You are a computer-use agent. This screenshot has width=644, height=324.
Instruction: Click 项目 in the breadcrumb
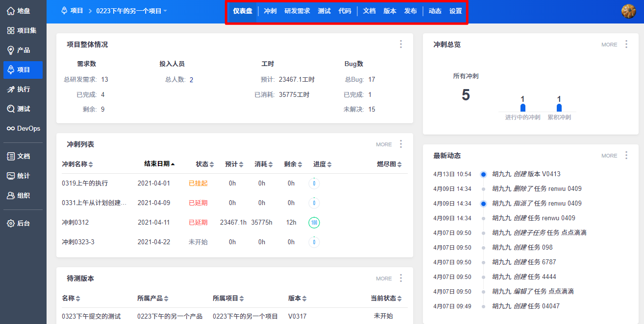point(77,11)
